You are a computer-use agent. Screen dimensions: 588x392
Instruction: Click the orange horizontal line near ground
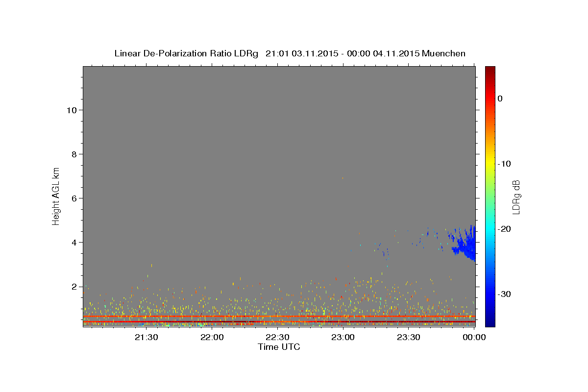(279, 317)
